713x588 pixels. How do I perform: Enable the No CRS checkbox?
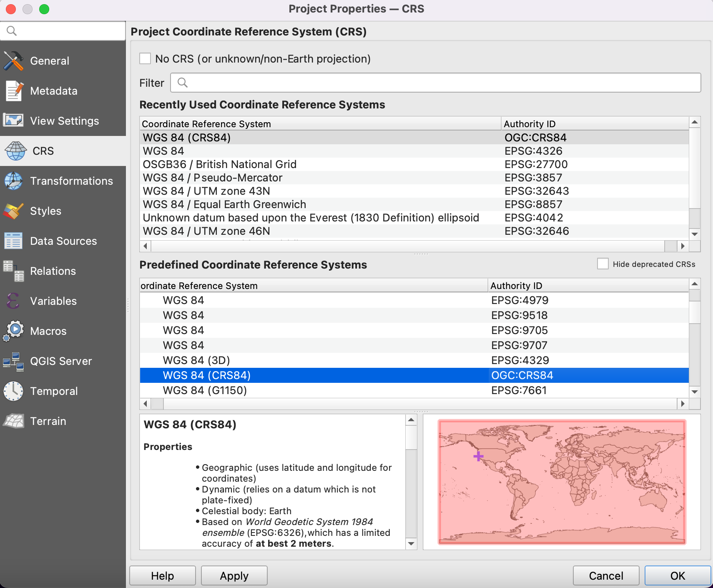pos(145,59)
